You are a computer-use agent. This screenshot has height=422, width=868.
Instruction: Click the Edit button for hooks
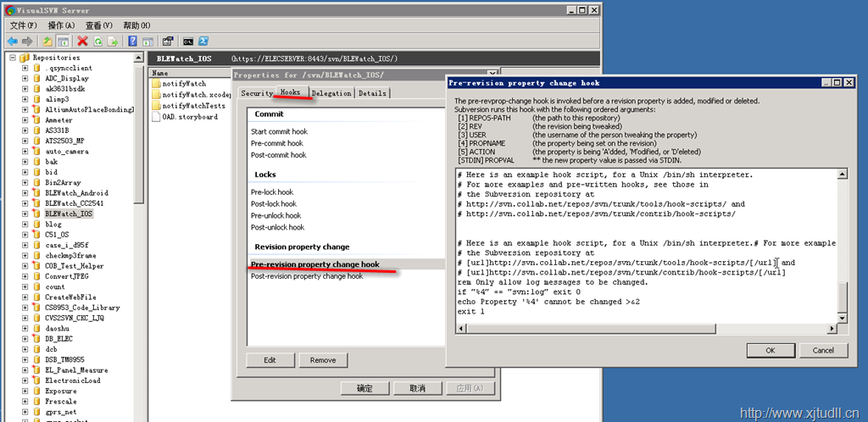[270, 360]
